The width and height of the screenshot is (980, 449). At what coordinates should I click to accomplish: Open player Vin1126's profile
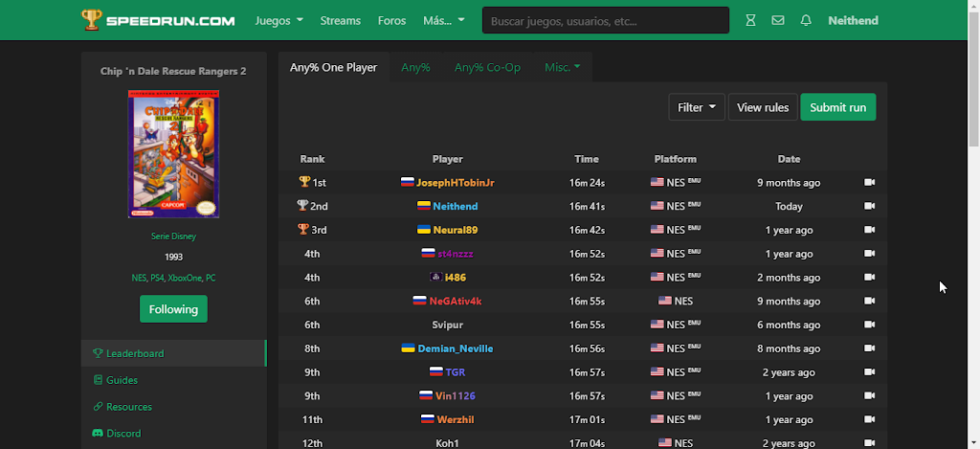[455, 396]
